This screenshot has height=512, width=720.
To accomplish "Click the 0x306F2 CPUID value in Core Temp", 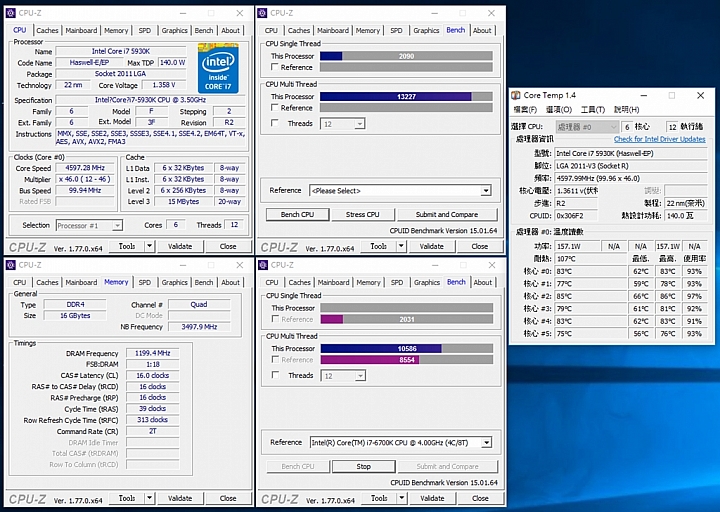I will (576, 215).
